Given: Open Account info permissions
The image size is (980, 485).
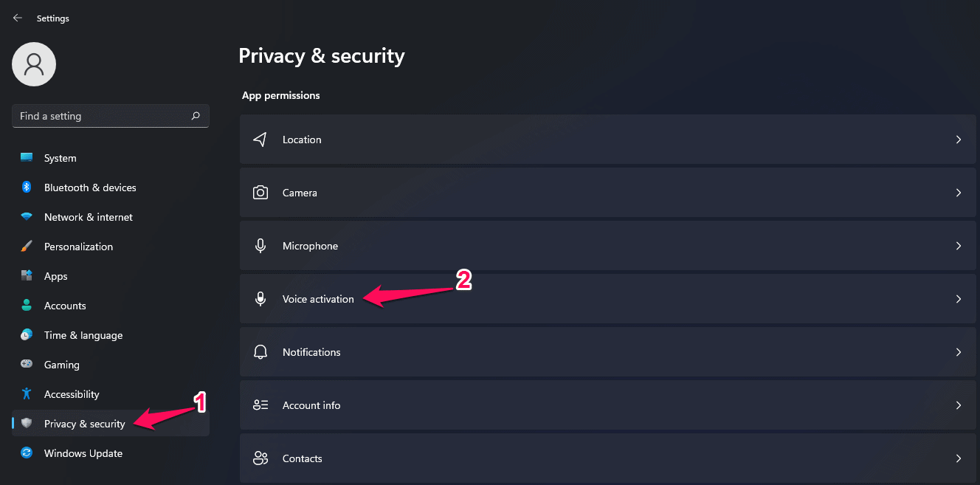Looking at the screenshot, I should [x=311, y=405].
